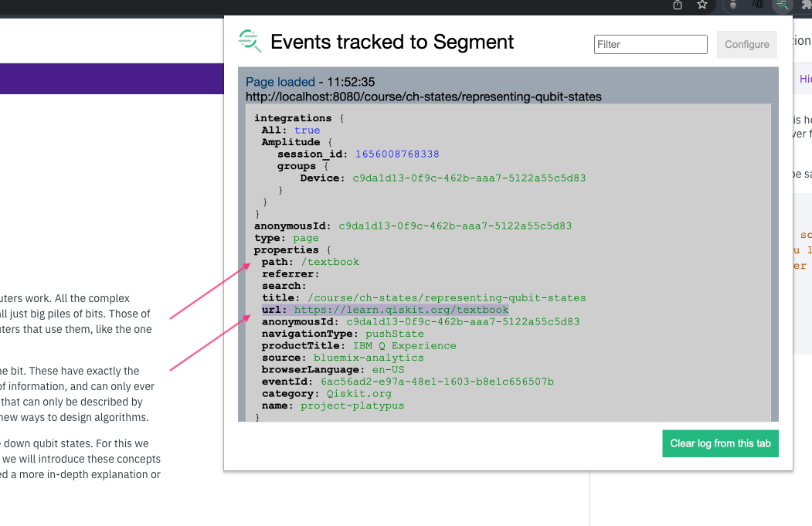The height and width of the screenshot is (526, 812).
Task: Bookmark this page with the star icon
Action: tap(702, 5)
